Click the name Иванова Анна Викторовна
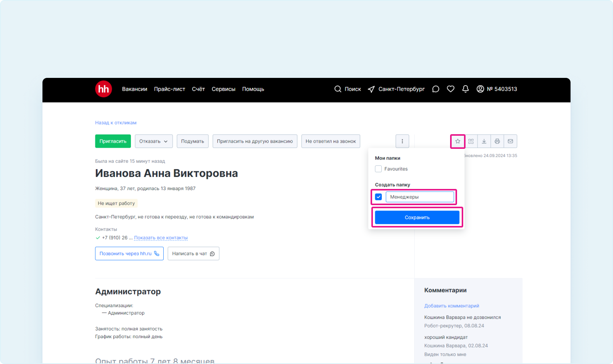613x364 pixels. 166,174
